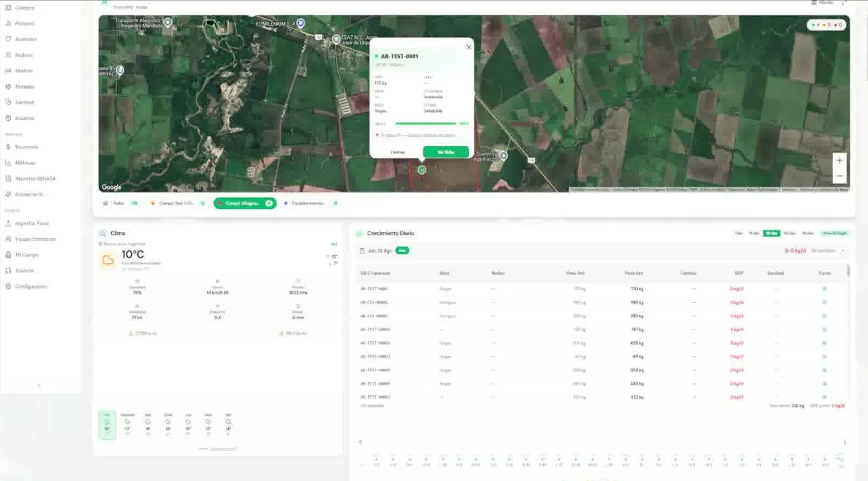Image resolution: width=868 pixels, height=481 pixels.
Task: Toggle the highlighted Campo Villagra chip
Action: pos(245,203)
